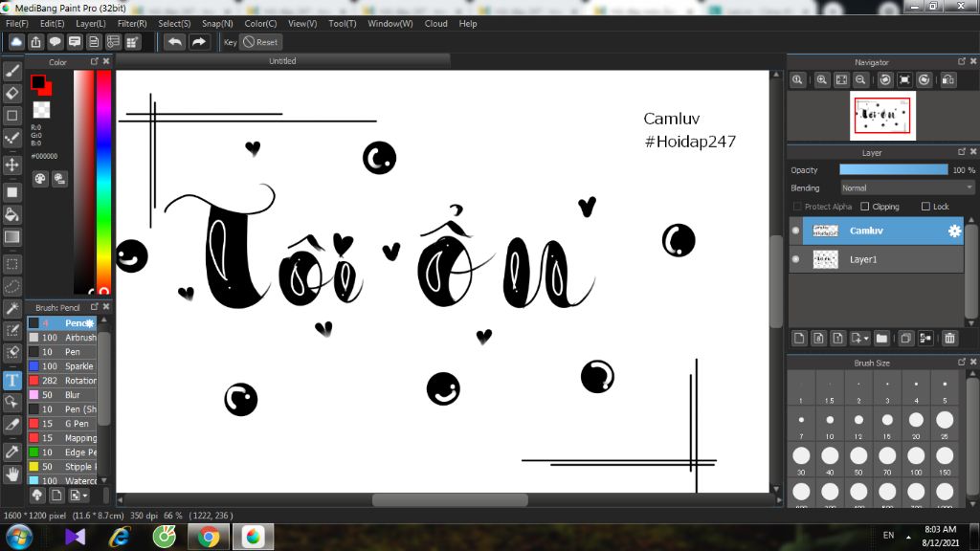Select the G Pen brush
This screenshot has width=980, height=551.
pos(62,424)
